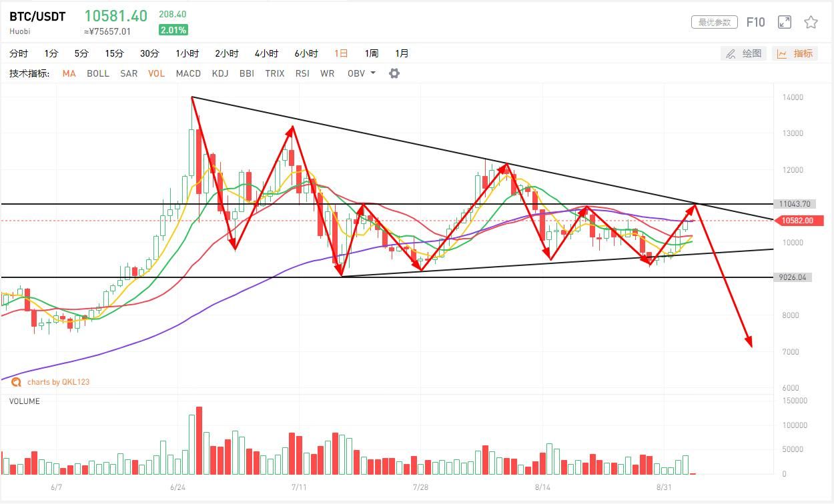Expand the OBV dropdown arrow
The height and width of the screenshot is (504, 834).
pyautogui.click(x=372, y=73)
